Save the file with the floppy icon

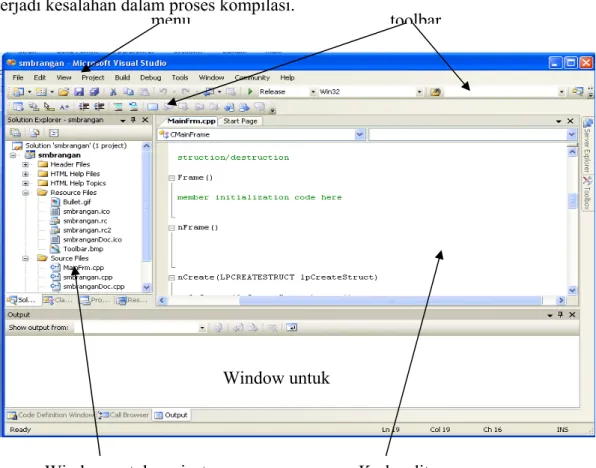pyautogui.click(x=79, y=92)
